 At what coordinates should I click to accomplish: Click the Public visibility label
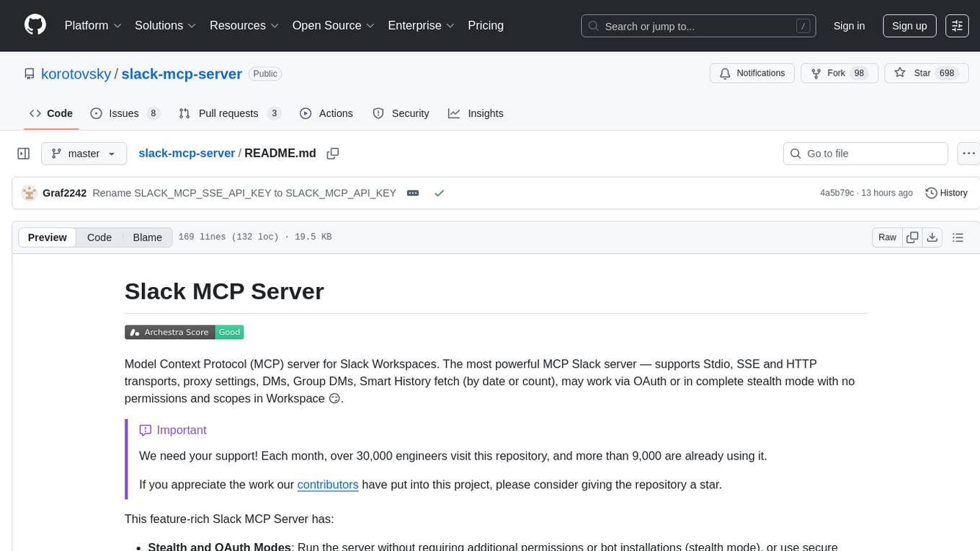click(x=264, y=74)
